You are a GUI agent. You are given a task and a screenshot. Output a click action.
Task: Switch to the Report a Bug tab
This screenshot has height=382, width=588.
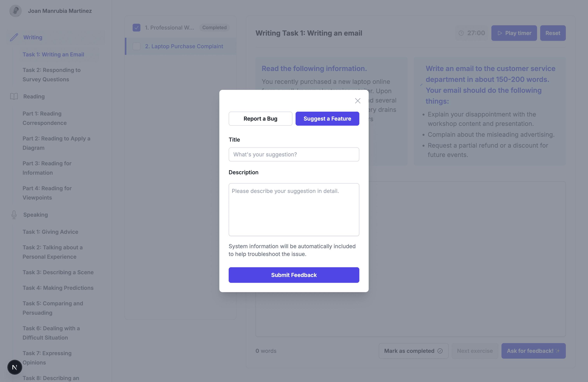point(260,119)
